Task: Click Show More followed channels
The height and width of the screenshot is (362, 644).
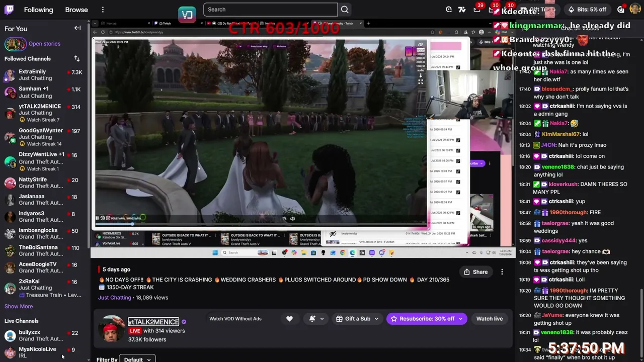Action: pos(19,306)
